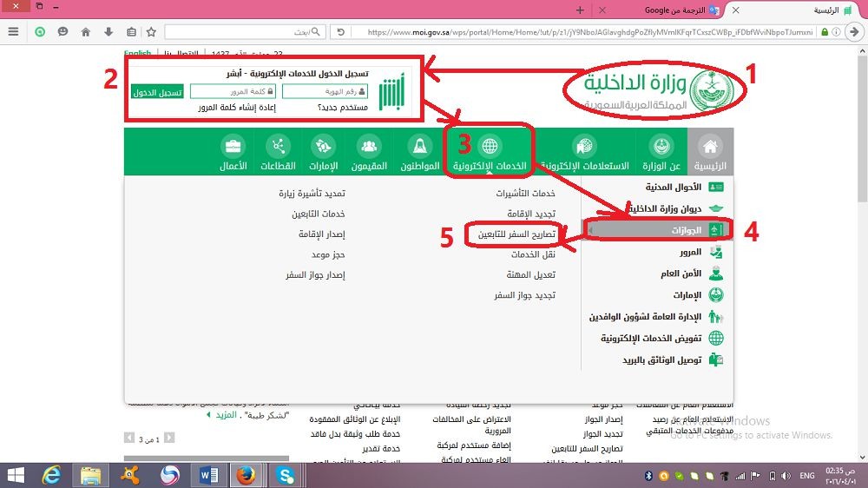Viewport: 868px width, 488px height.
Task: Click the إصدار جواز السفر link
Action: coord(315,274)
